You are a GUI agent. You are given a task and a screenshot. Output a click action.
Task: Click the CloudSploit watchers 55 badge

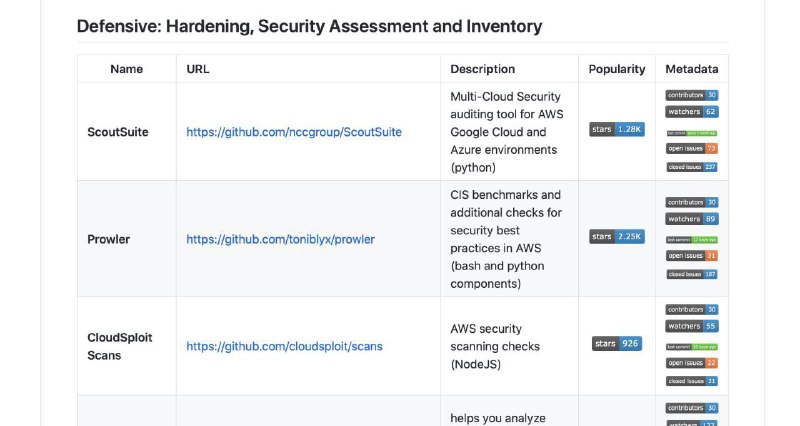692,326
